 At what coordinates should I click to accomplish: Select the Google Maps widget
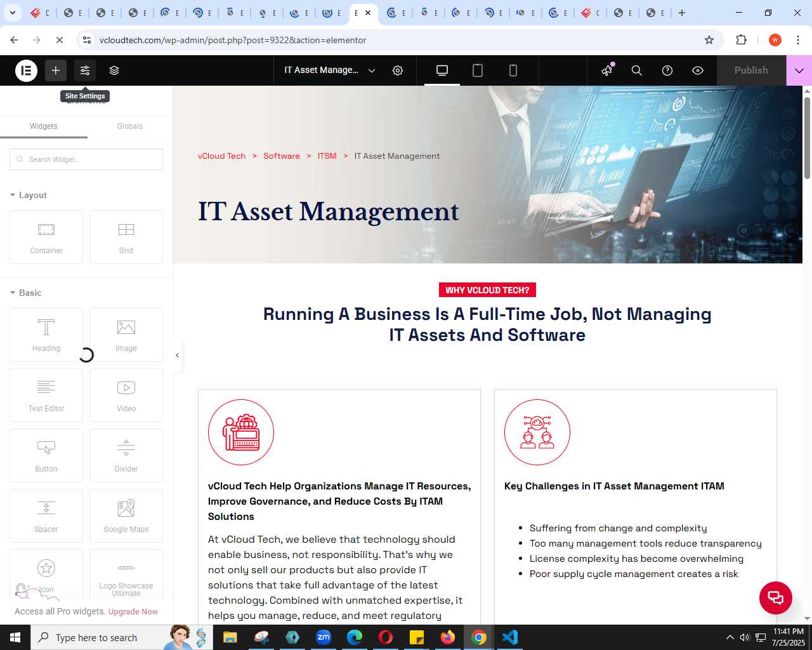[126, 515]
